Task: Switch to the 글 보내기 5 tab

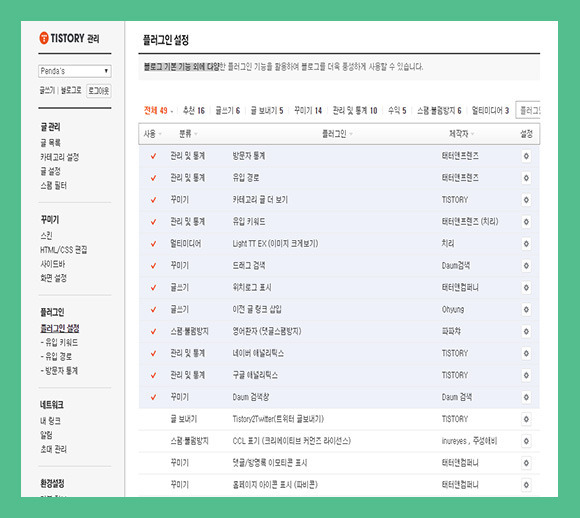Action: click(x=267, y=110)
